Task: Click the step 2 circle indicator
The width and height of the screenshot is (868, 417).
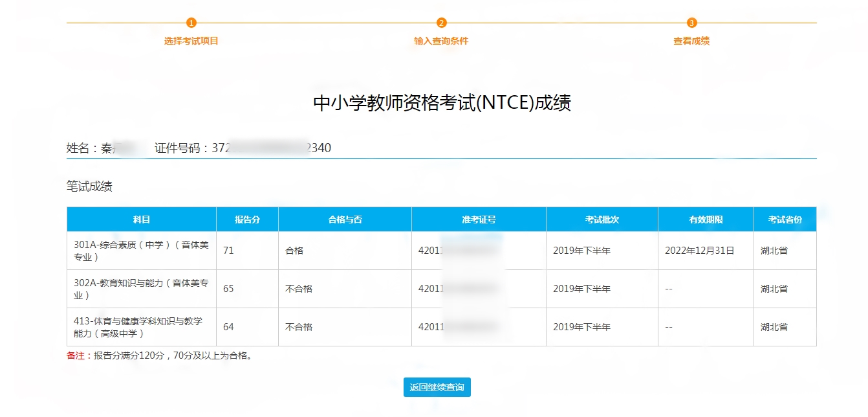Action: point(441,23)
